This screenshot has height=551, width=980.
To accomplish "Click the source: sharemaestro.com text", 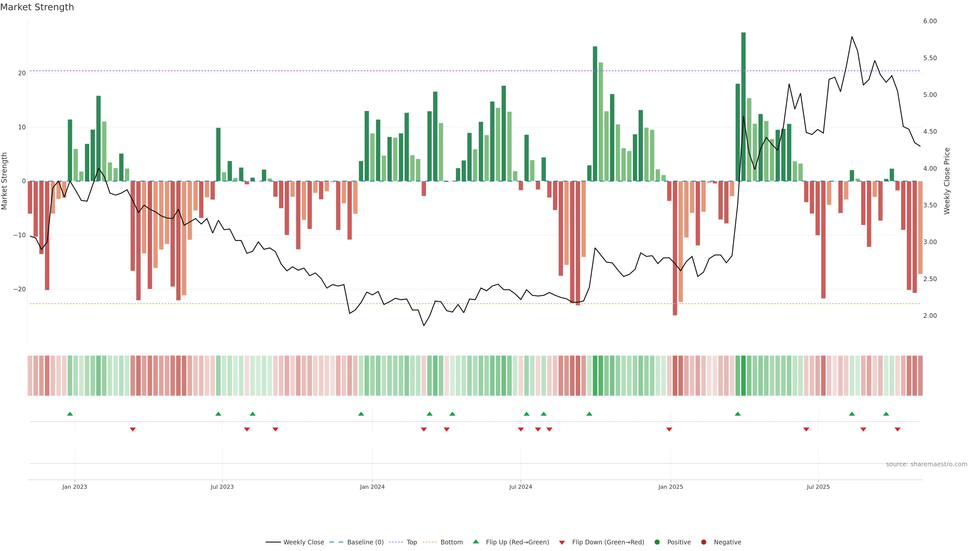I will coord(926,464).
